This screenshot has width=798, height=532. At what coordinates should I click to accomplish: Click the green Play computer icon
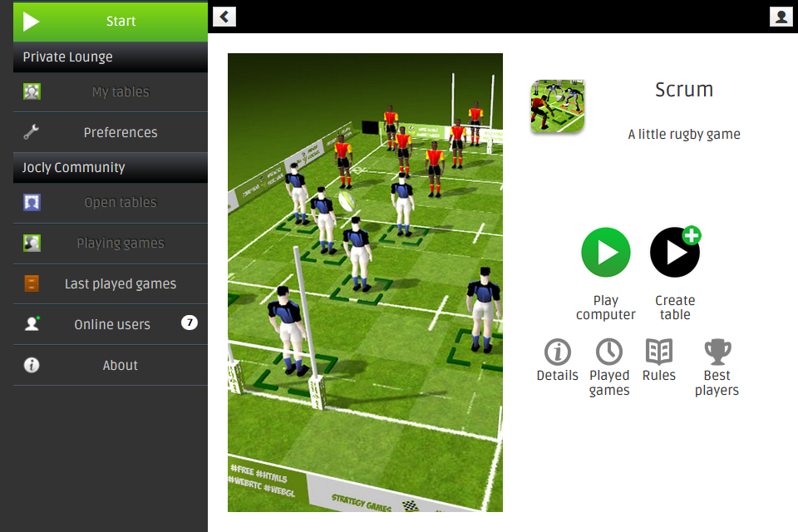point(606,253)
